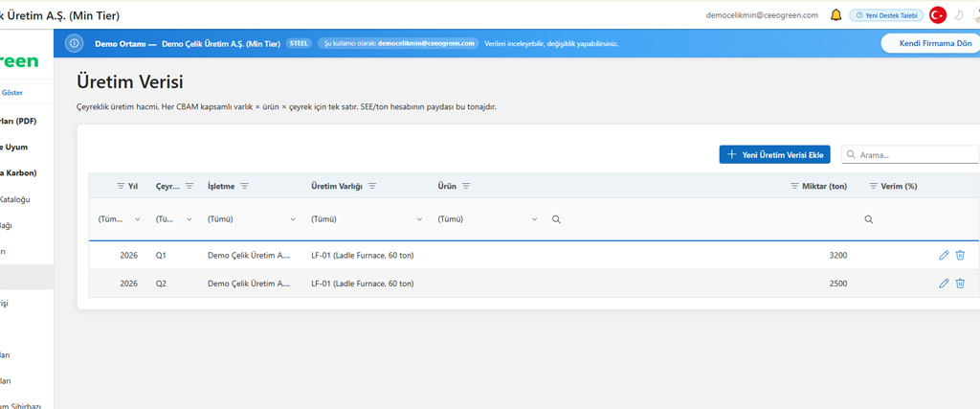The image size is (980, 409).
Task: Delete the 2026 Q1 production row
Action: point(960,255)
